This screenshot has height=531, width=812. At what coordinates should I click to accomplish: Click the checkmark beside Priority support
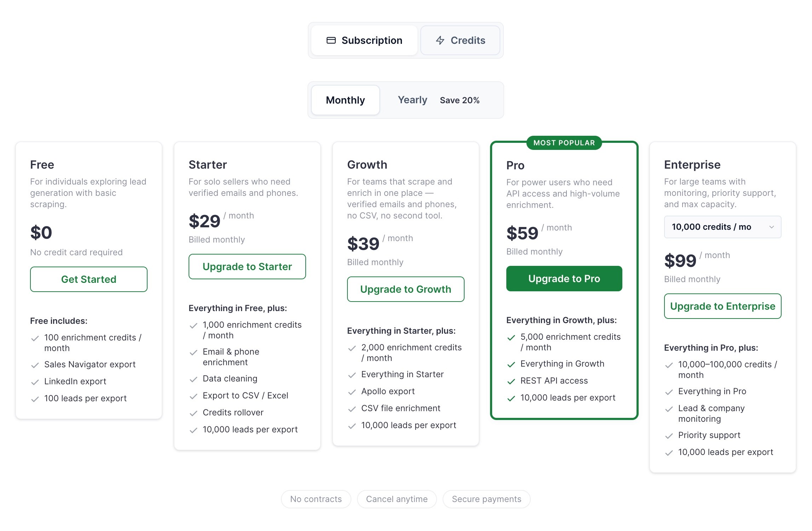(669, 436)
